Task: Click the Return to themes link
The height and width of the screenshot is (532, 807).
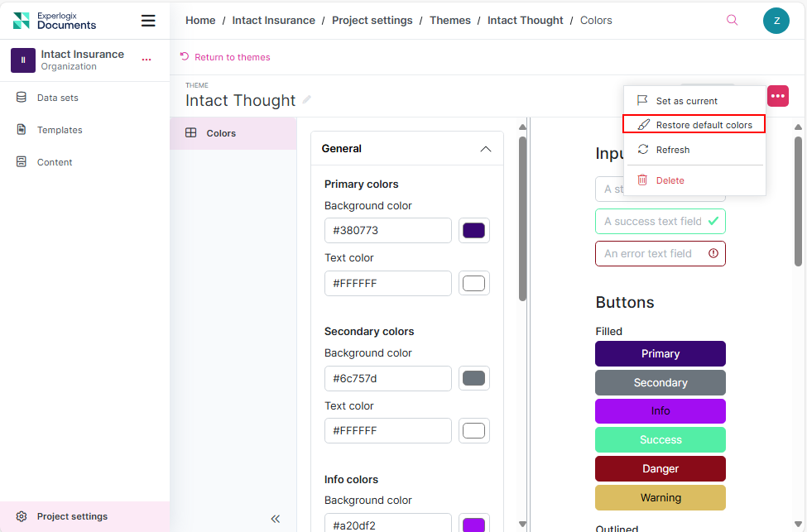Action: pyautogui.click(x=232, y=57)
